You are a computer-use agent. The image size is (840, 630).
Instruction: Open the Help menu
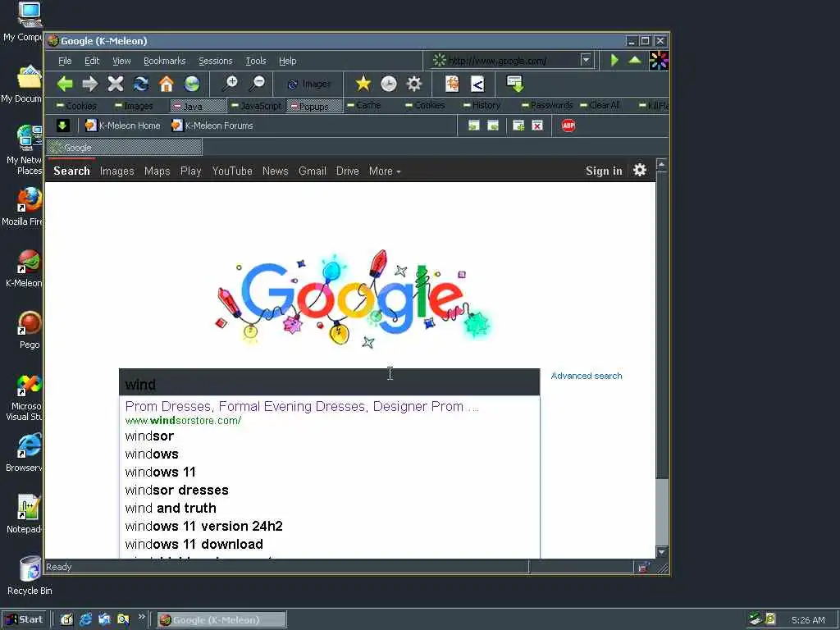point(288,61)
